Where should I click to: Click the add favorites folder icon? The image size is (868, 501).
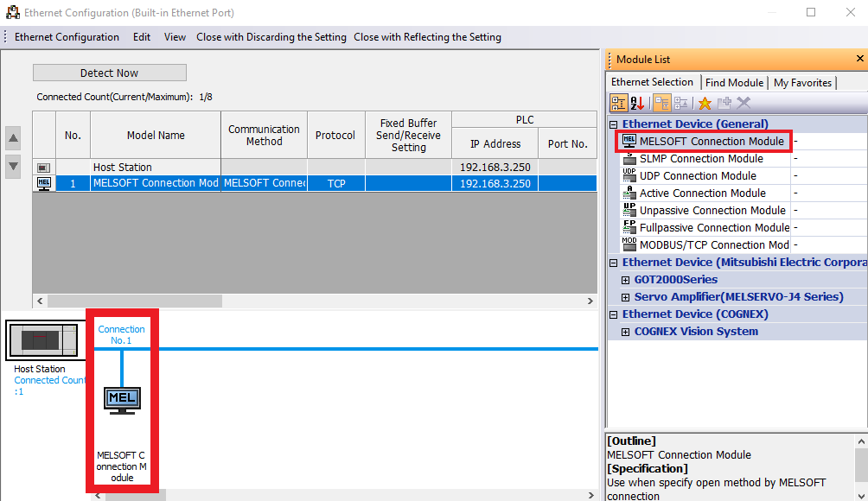[x=724, y=103]
